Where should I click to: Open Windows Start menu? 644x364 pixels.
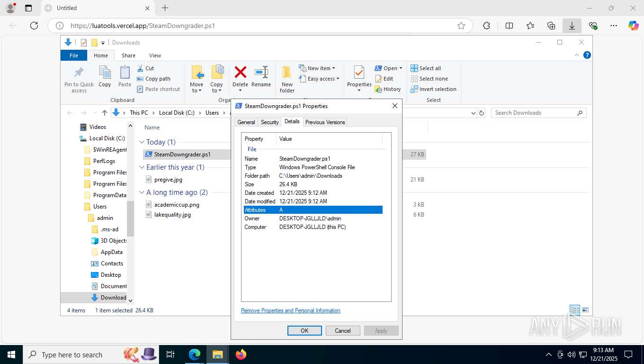11,354
